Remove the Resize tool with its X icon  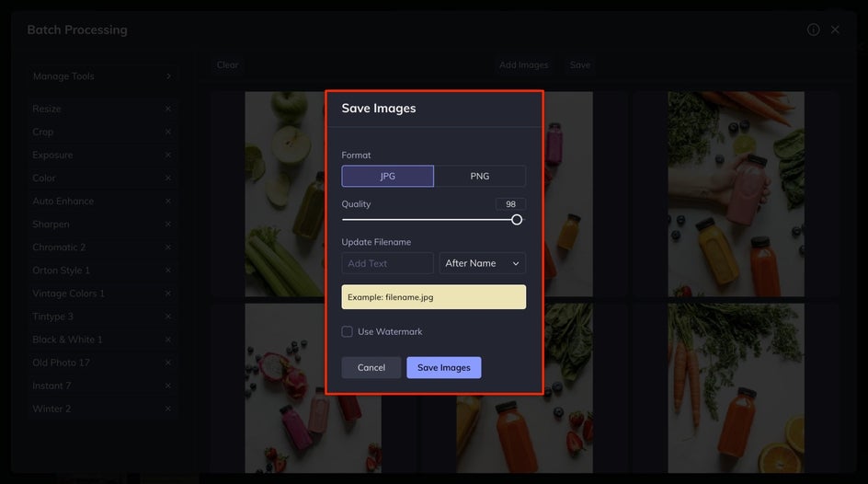167,109
